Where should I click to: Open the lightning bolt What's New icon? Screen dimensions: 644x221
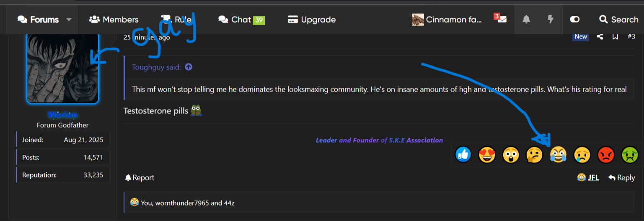(x=551, y=19)
